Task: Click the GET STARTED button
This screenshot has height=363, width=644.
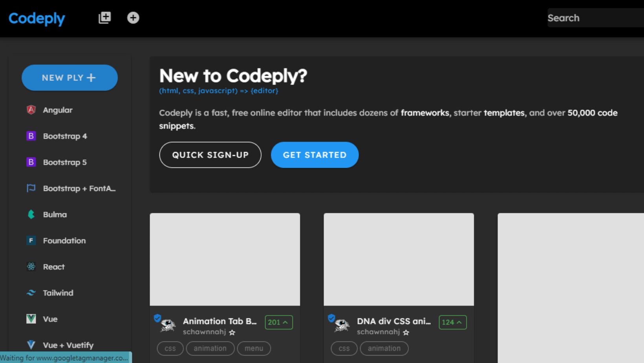Action: pyautogui.click(x=315, y=155)
